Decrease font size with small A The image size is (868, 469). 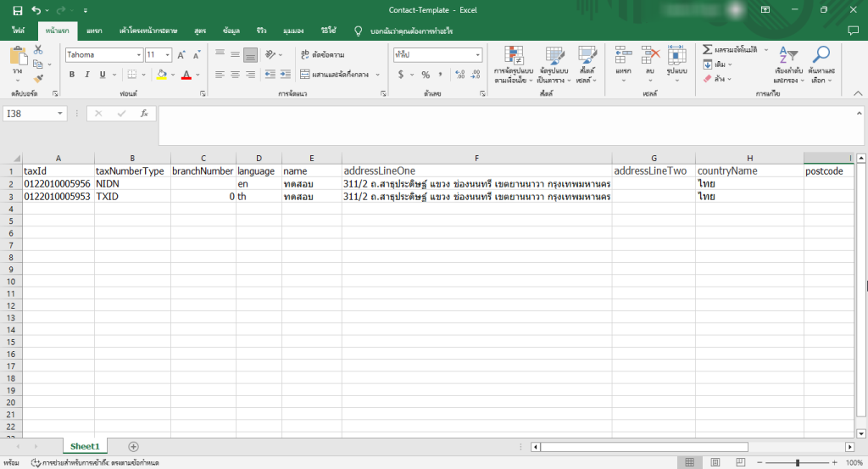(197, 55)
